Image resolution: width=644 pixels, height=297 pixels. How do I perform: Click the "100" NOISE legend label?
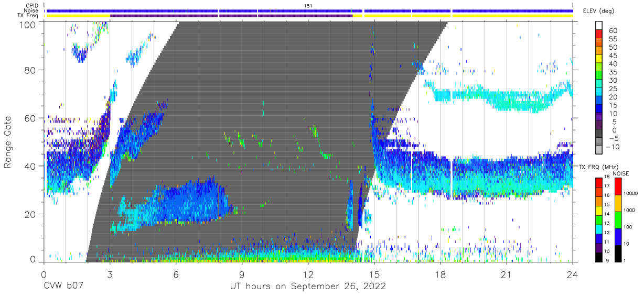click(x=628, y=227)
